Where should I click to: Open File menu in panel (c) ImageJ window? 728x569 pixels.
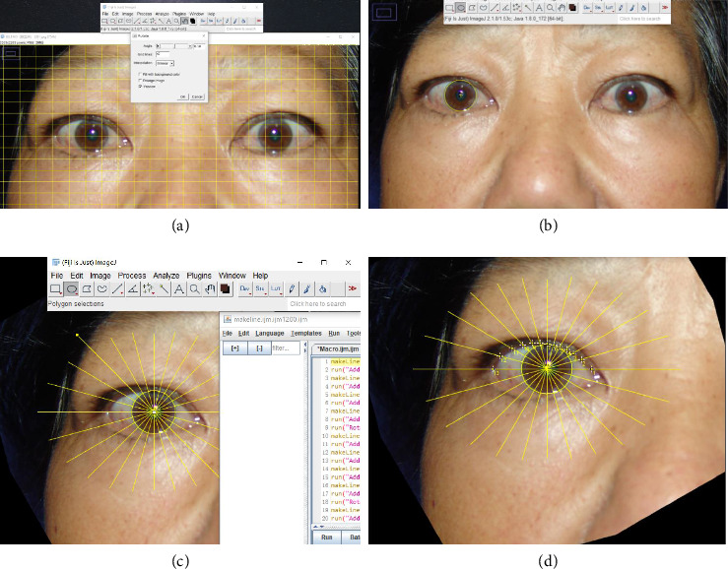pyautogui.click(x=56, y=276)
